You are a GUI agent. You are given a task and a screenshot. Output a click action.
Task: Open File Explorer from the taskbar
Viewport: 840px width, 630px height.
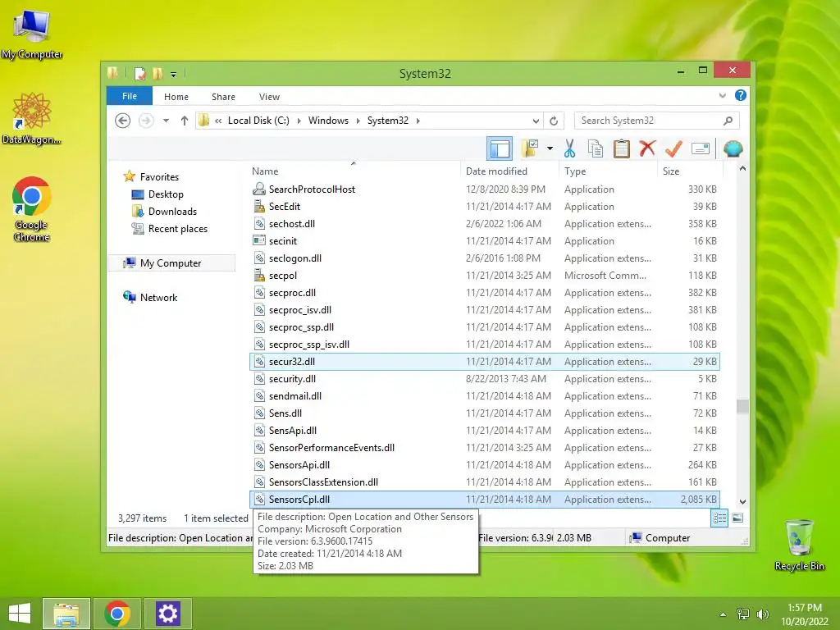click(x=66, y=614)
